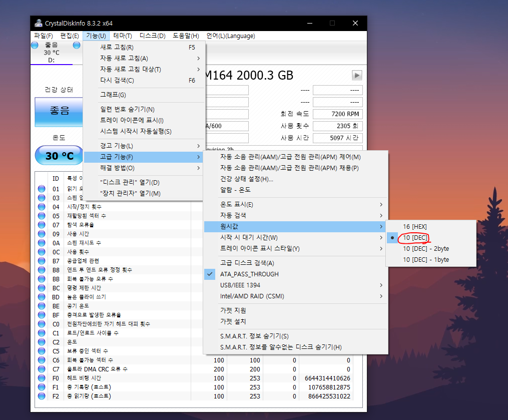Open the 도움말(H) menu
508x420 pixels.
point(186,36)
